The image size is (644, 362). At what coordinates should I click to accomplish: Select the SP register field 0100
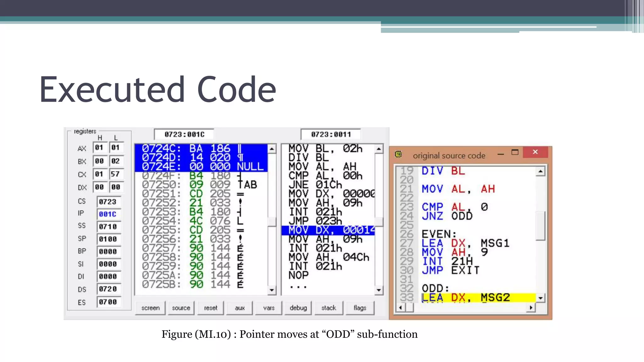click(x=109, y=239)
